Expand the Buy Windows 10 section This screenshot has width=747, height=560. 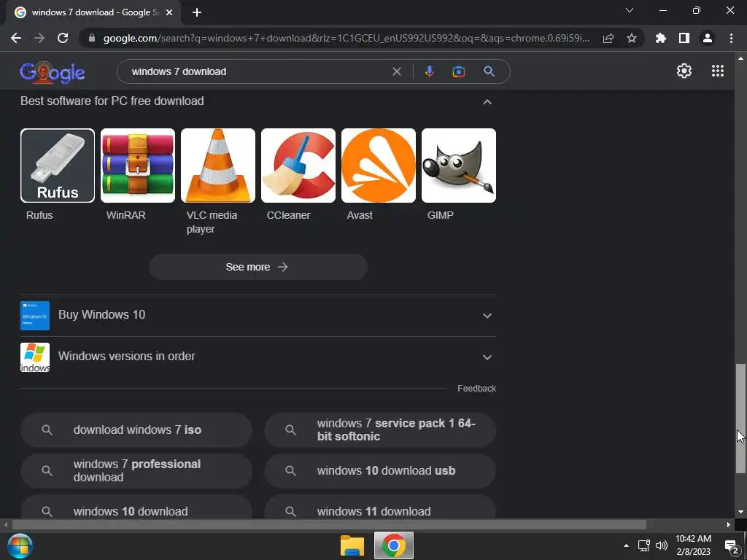pos(258,315)
